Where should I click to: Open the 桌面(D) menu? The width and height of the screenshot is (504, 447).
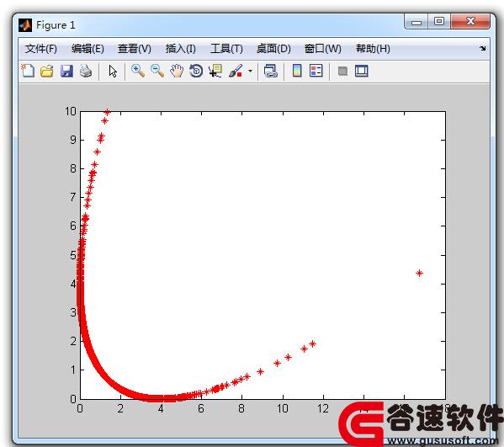pyautogui.click(x=273, y=49)
